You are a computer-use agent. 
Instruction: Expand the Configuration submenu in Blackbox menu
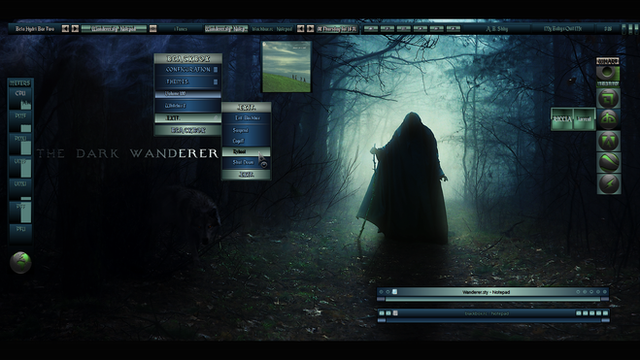[x=188, y=70]
